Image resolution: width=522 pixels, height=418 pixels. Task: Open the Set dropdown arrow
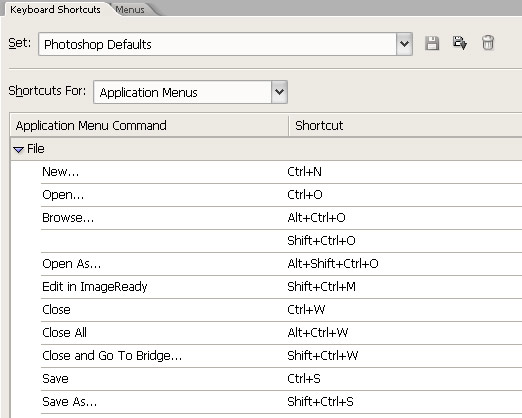coord(404,44)
